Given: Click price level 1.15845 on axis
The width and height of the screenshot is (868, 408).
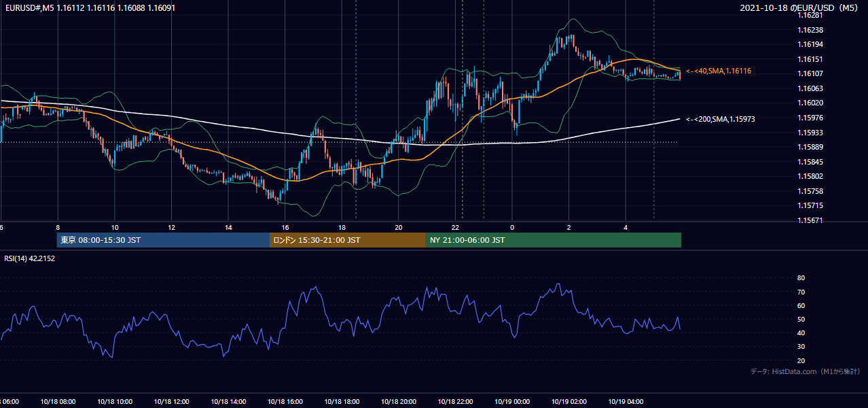Looking at the screenshot, I should point(811,162).
